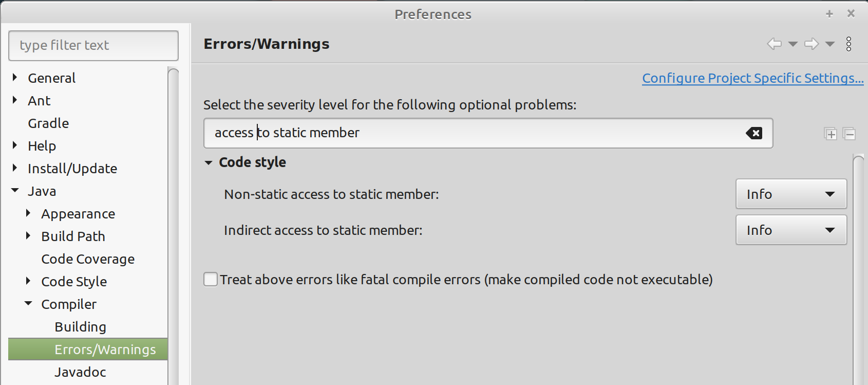The width and height of the screenshot is (868, 385).
Task: Open Non-static access to static member severity dropdown
Action: (x=790, y=194)
